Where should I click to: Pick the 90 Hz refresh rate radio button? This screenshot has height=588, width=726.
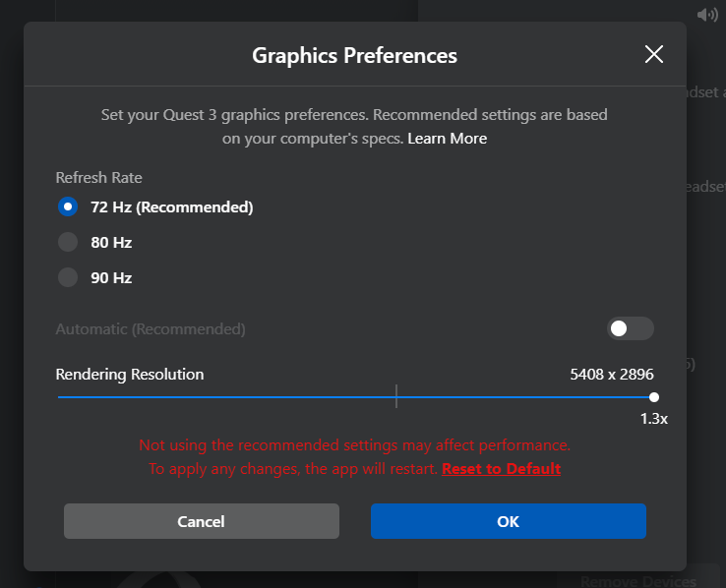pyautogui.click(x=68, y=277)
